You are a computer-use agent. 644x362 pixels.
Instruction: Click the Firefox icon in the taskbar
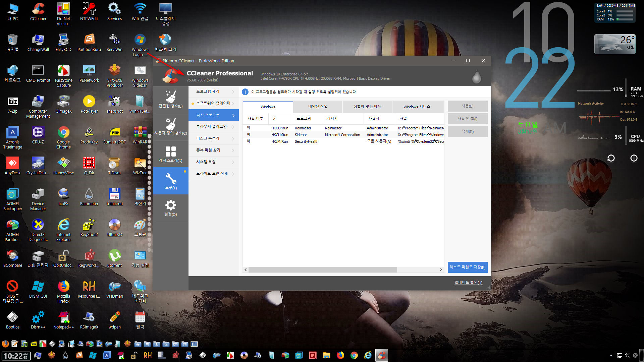coord(340,355)
